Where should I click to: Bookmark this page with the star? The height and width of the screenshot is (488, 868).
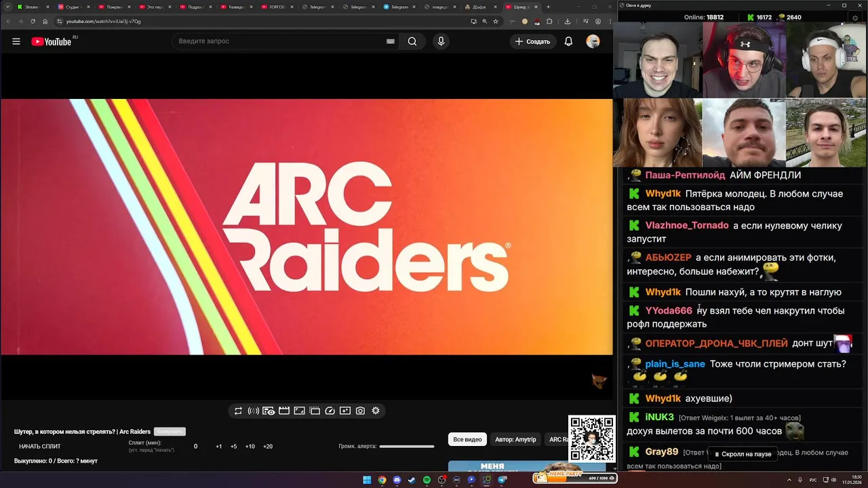tap(496, 21)
